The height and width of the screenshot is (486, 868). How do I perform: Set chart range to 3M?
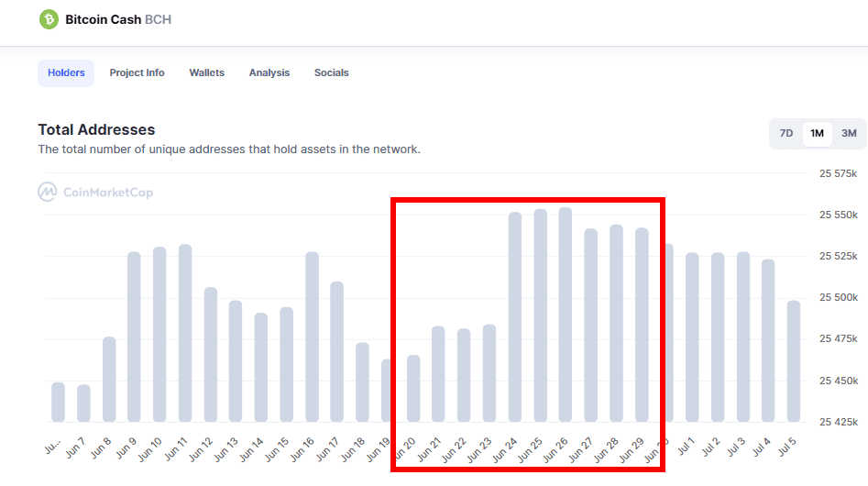pyautogui.click(x=849, y=133)
